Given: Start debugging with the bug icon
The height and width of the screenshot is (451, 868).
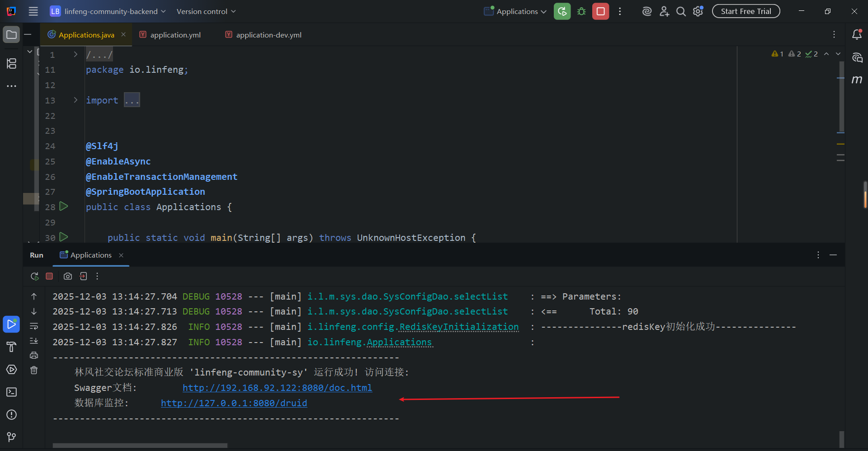Looking at the screenshot, I should pyautogui.click(x=581, y=11).
